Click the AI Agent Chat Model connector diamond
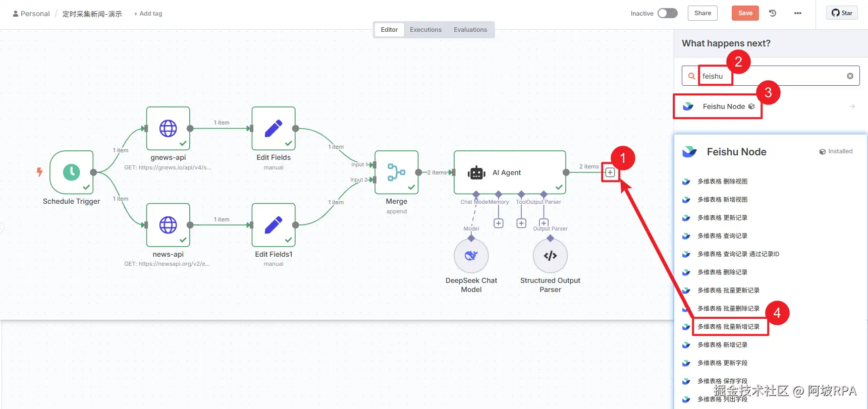Image resolution: width=868 pixels, height=409 pixels. click(x=476, y=194)
